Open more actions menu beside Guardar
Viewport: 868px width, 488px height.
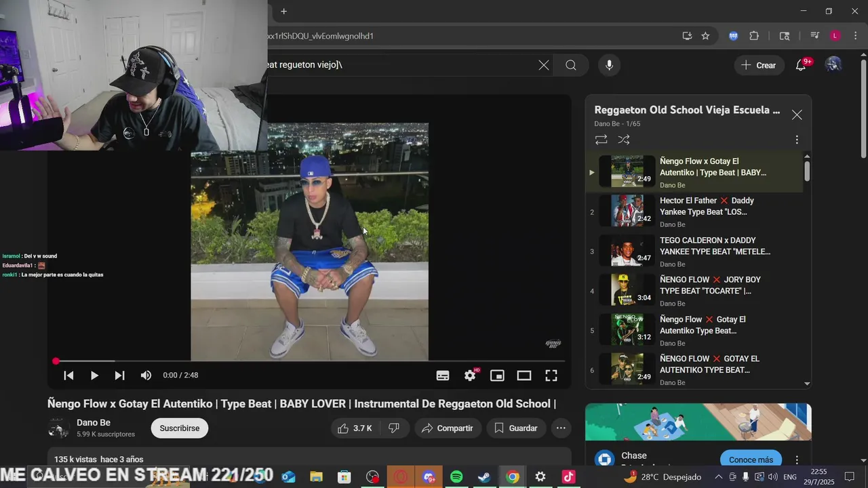561,428
